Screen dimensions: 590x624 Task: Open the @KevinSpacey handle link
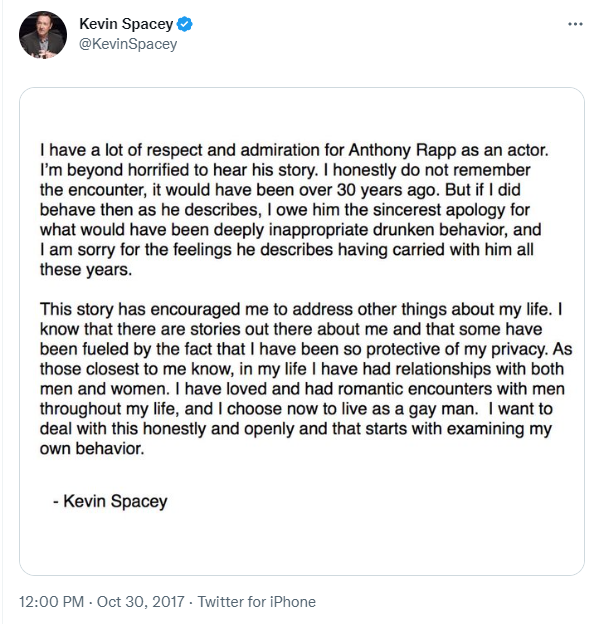pyautogui.click(x=128, y=44)
